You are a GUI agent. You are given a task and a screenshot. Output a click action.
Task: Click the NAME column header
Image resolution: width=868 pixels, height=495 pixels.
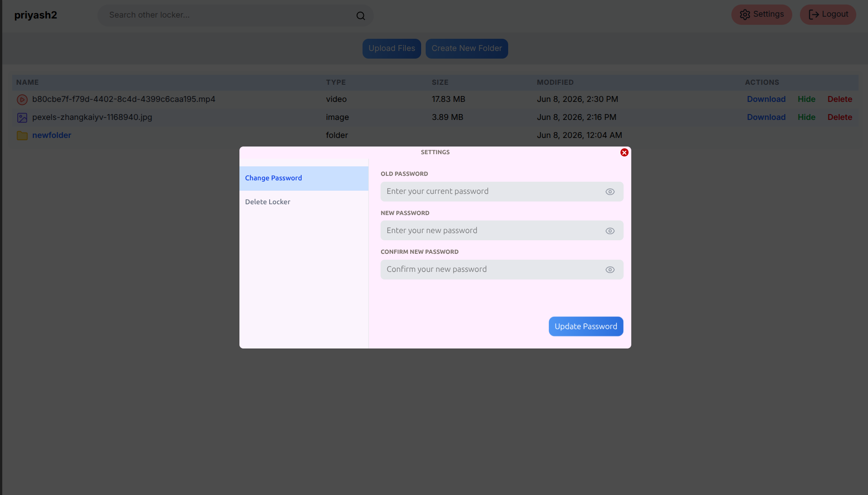pyautogui.click(x=28, y=82)
